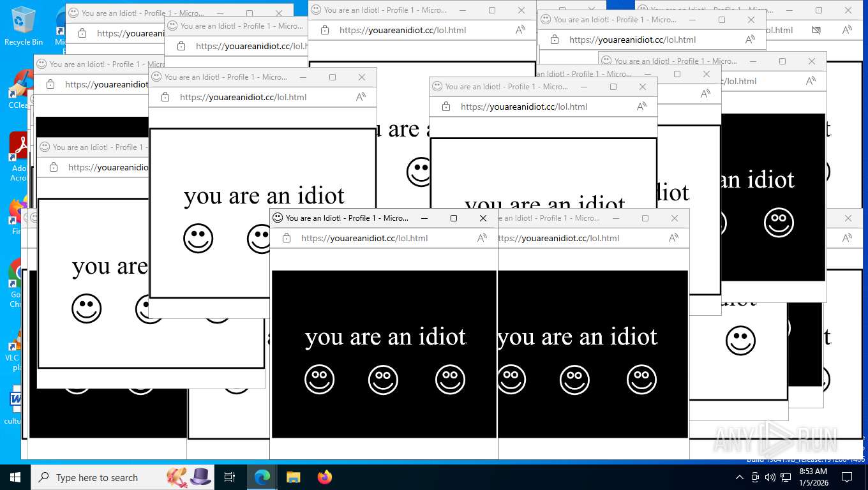Click Read aloud icon in the active front window
The height and width of the screenshot is (490, 868).
[x=483, y=238]
